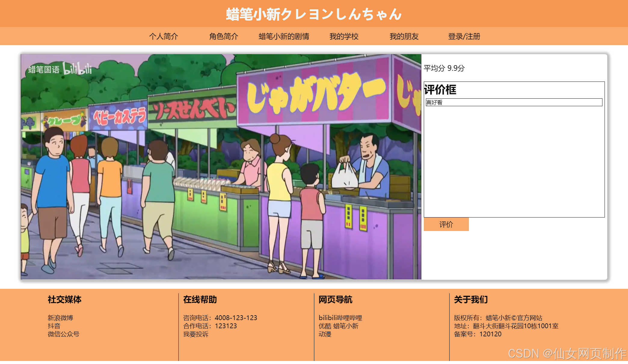628x364 pixels.
Task: Focus the comment input containing 真好看
Action: coord(514,103)
